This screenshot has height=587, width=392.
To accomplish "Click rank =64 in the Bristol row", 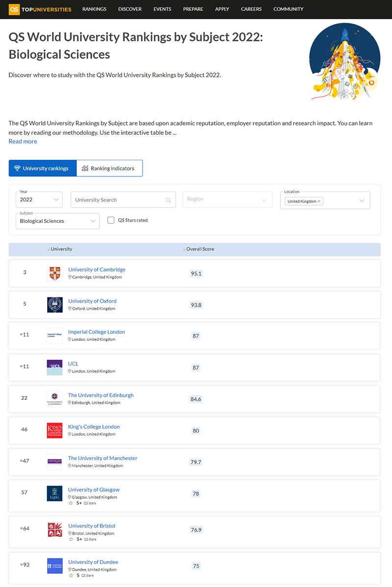I will coord(24,528).
